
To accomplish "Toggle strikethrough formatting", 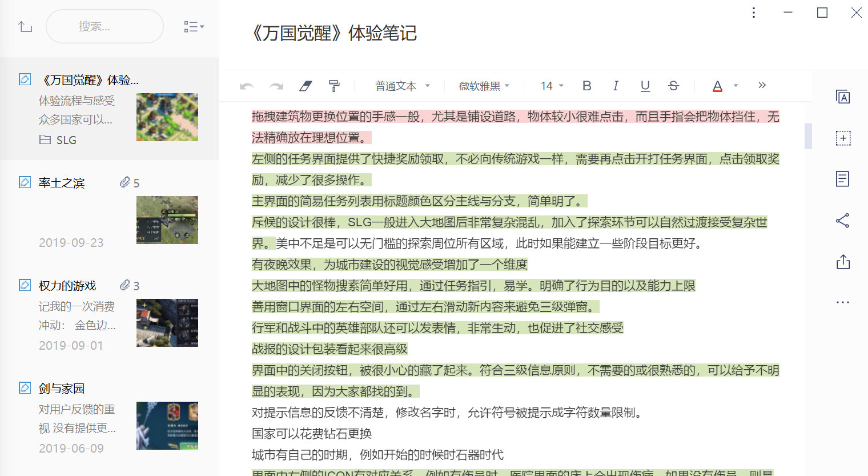I will tap(674, 86).
